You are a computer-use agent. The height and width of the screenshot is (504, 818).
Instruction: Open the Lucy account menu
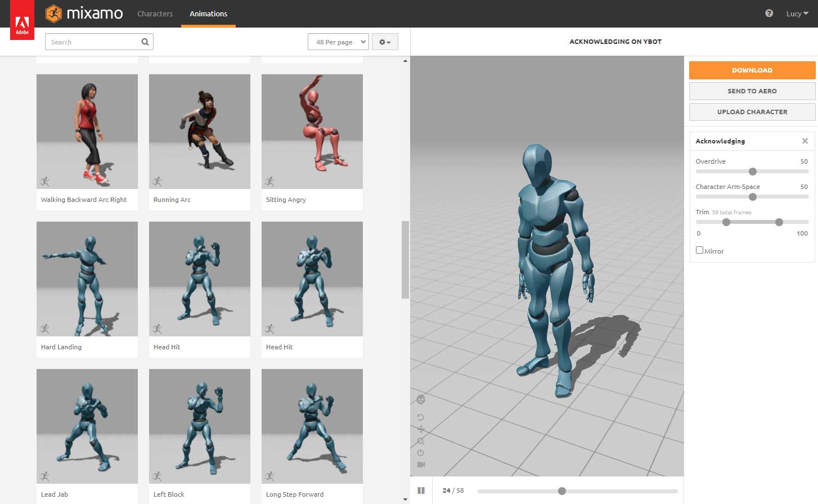tap(797, 13)
